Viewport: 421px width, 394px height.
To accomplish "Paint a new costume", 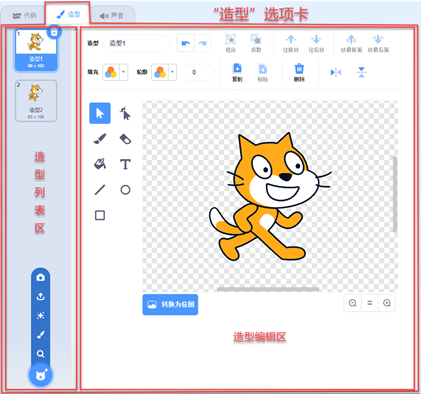I will (x=41, y=335).
